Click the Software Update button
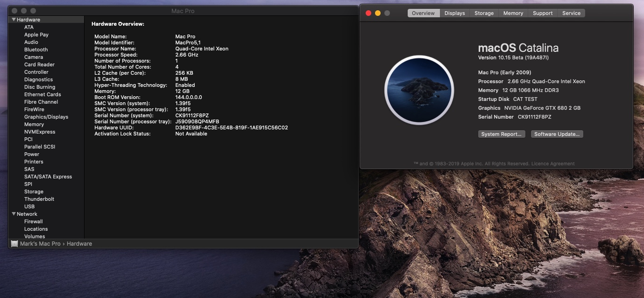The height and width of the screenshot is (298, 644). [x=557, y=134]
